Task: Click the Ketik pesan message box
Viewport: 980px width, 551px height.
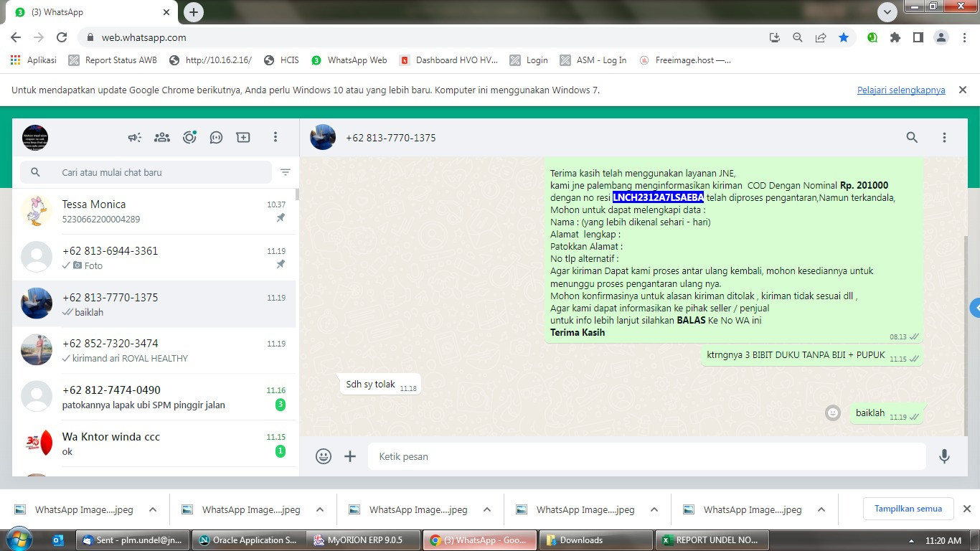Action: [x=647, y=456]
